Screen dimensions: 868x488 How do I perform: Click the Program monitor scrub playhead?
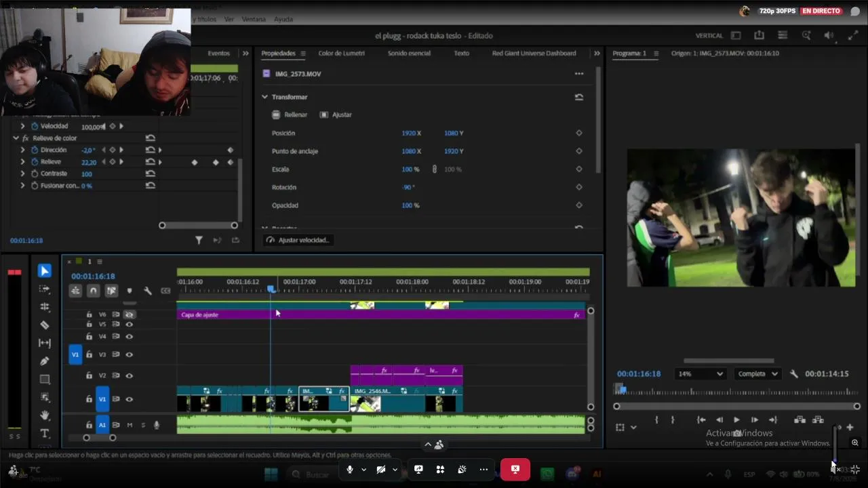(622, 390)
